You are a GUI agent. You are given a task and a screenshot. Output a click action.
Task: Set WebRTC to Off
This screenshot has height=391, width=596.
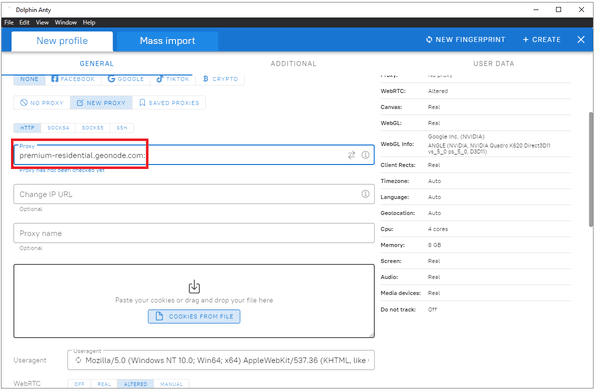coord(79,384)
